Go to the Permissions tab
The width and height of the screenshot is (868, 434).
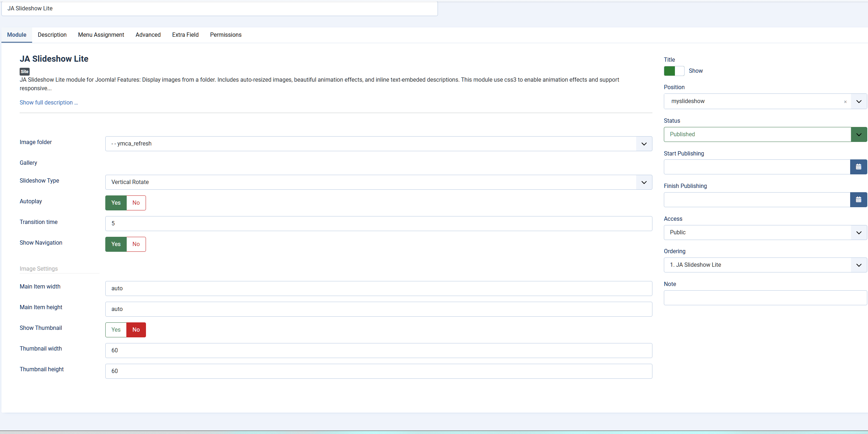[226, 35]
